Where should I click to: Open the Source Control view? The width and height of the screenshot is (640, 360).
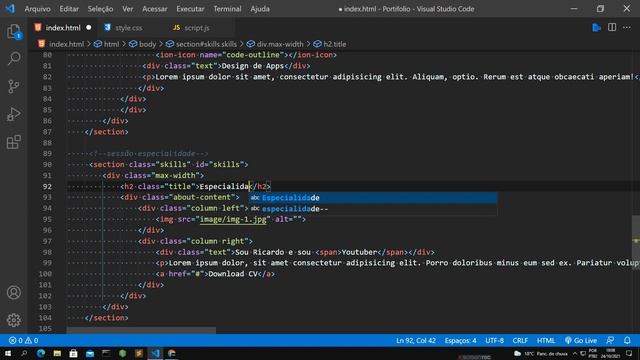(x=13, y=87)
